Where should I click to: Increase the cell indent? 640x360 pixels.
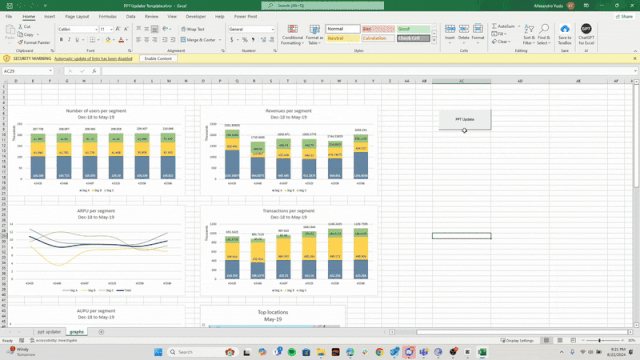point(173,40)
